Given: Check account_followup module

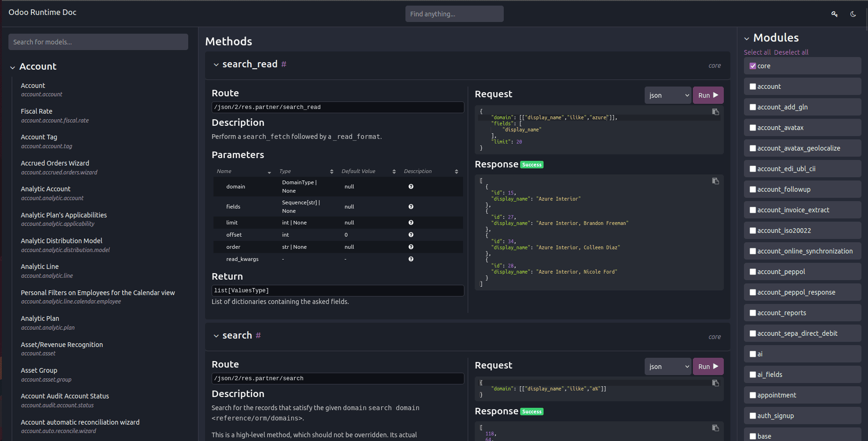Looking at the screenshot, I should tap(753, 189).
